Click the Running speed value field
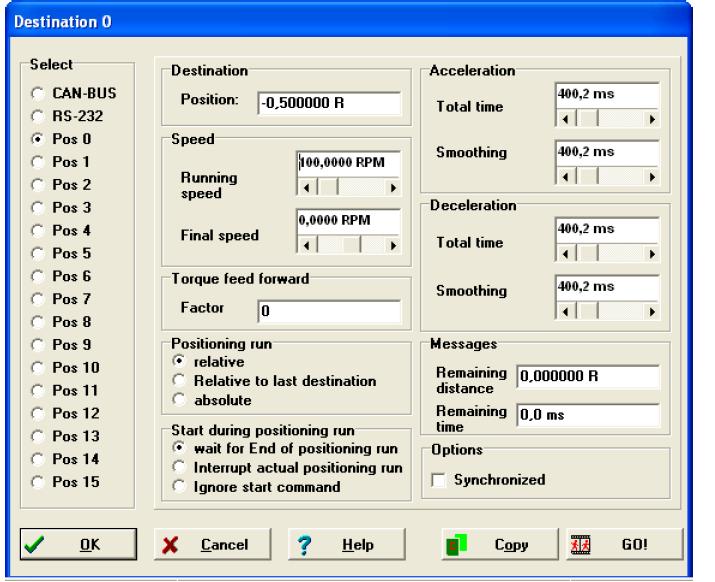715x582 pixels. pos(348,163)
